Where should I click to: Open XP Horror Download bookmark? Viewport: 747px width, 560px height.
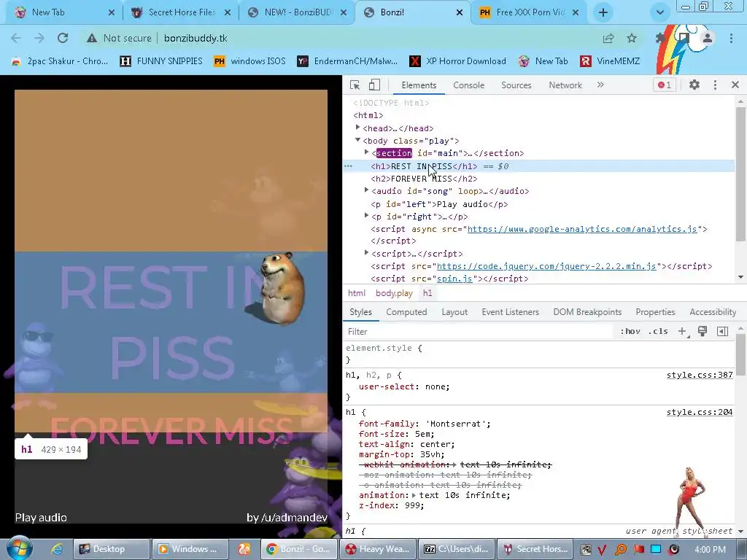pos(458,61)
